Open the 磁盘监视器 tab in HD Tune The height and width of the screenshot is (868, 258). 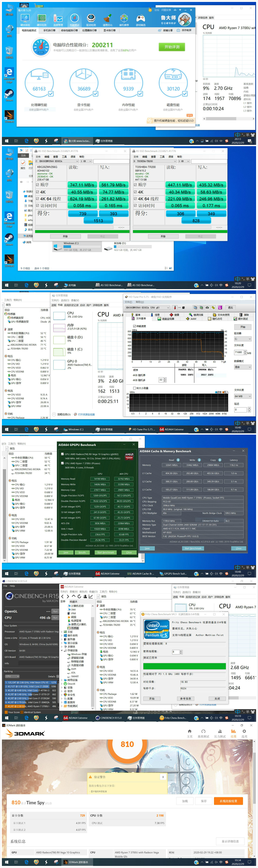point(166,319)
